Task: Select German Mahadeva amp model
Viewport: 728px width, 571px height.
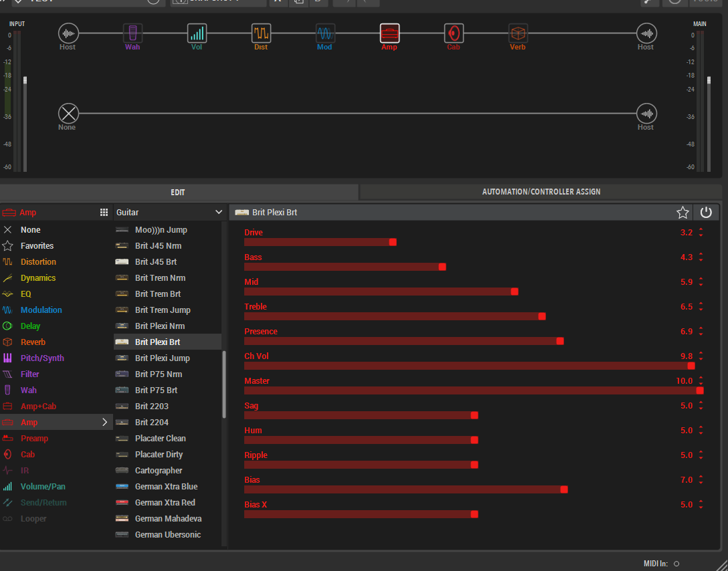Action: tap(167, 519)
